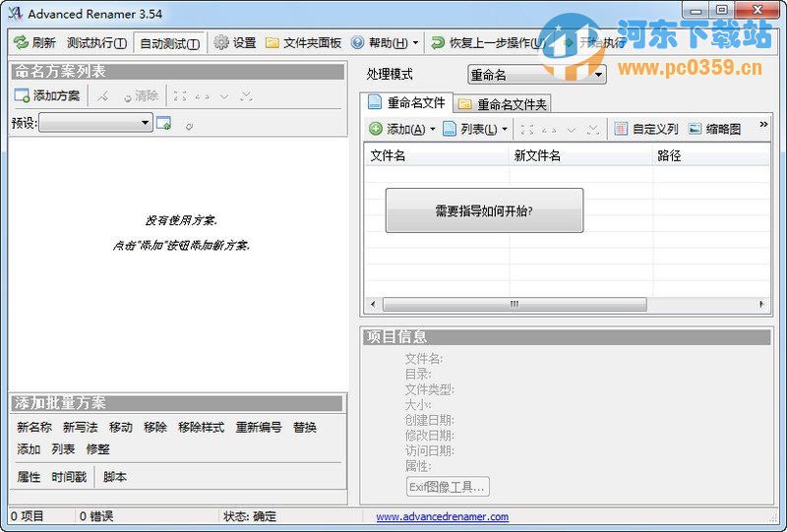Expand the Add (添加) dropdown arrow

pyautogui.click(x=433, y=130)
